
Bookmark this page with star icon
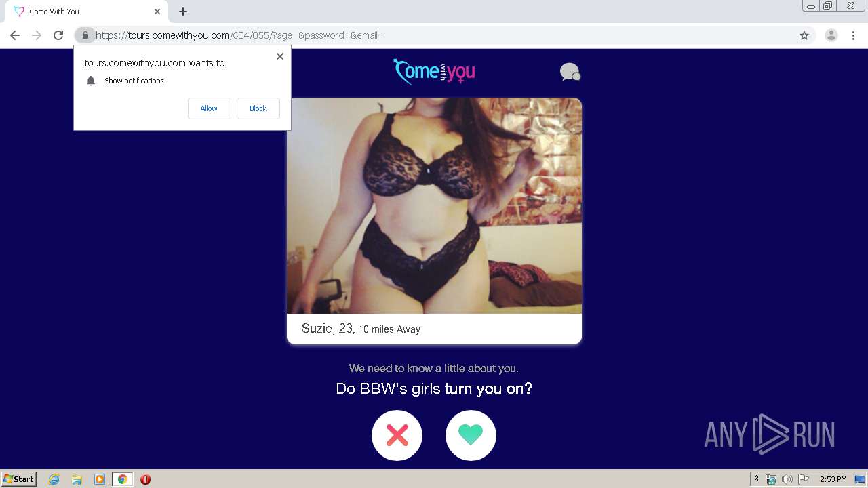tap(804, 35)
